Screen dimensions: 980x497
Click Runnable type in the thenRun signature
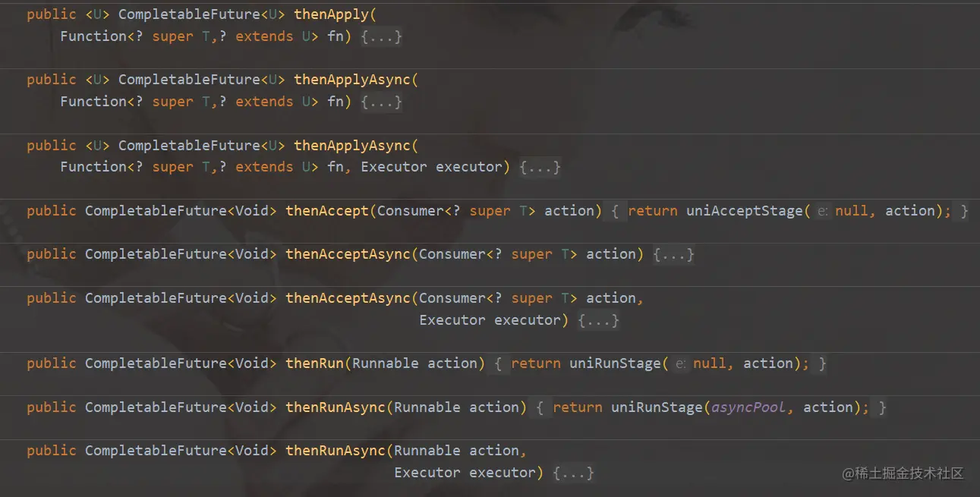(386, 363)
